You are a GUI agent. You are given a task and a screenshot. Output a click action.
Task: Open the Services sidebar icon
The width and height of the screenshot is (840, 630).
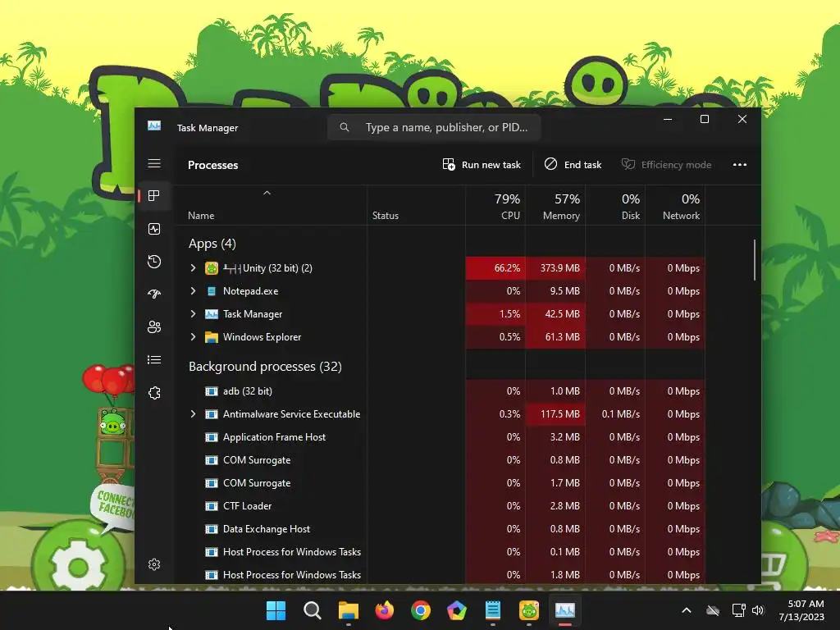[x=154, y=393]
